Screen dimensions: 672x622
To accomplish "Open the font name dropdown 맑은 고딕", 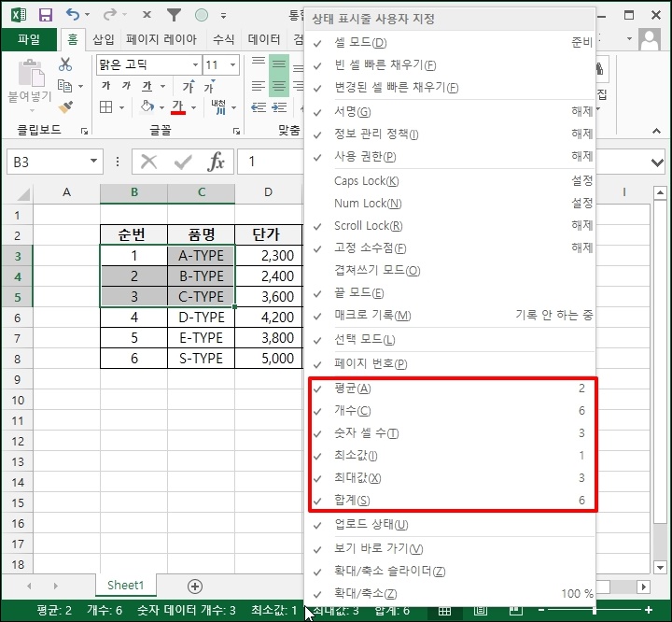I will coord(195,64).
